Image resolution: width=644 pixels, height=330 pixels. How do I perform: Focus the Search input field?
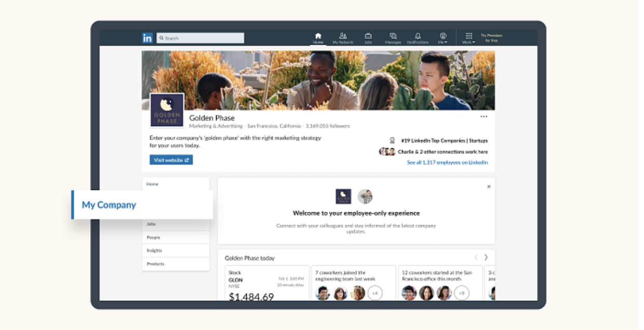pos(200,38)
